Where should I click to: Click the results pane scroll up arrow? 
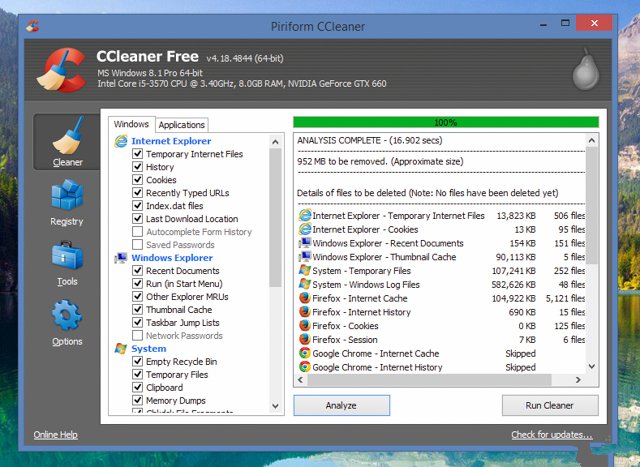[x=592, y=141]
